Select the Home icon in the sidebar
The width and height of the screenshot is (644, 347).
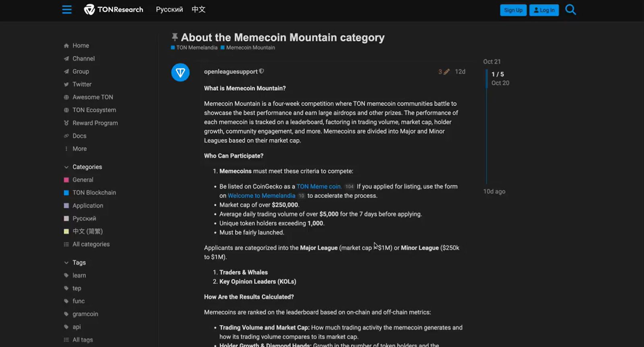66,46
